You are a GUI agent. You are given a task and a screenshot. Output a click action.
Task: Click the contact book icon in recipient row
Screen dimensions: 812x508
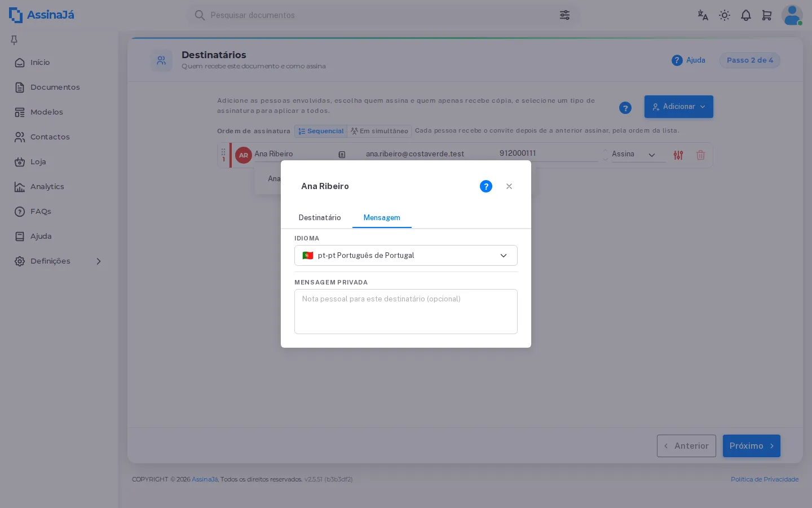[x=342, y=155]
